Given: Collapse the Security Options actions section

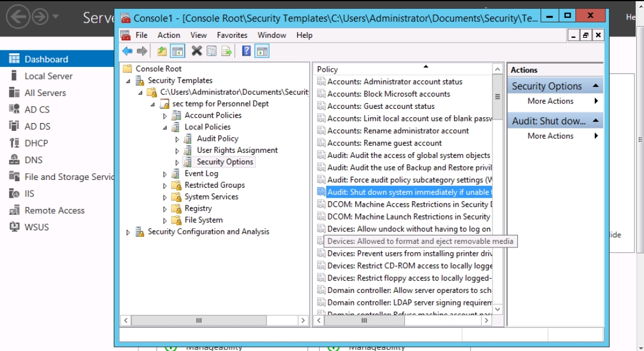Looking at the screenshot, I should 595,86.
